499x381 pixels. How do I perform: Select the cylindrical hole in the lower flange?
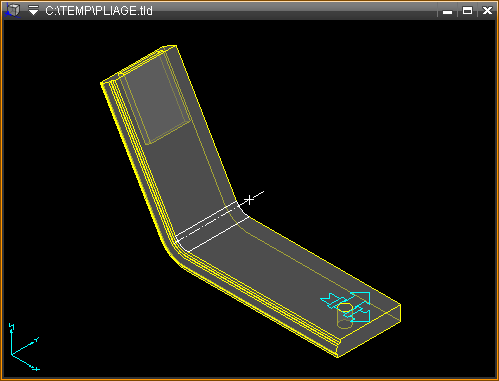[x=345, y=316]
